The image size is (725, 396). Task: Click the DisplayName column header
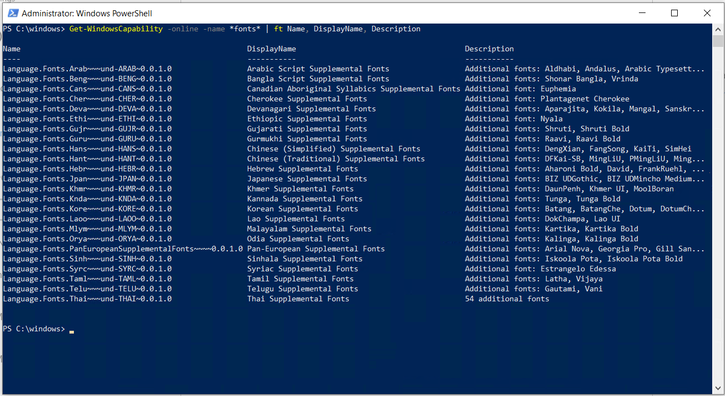click(x=271, y=49)
